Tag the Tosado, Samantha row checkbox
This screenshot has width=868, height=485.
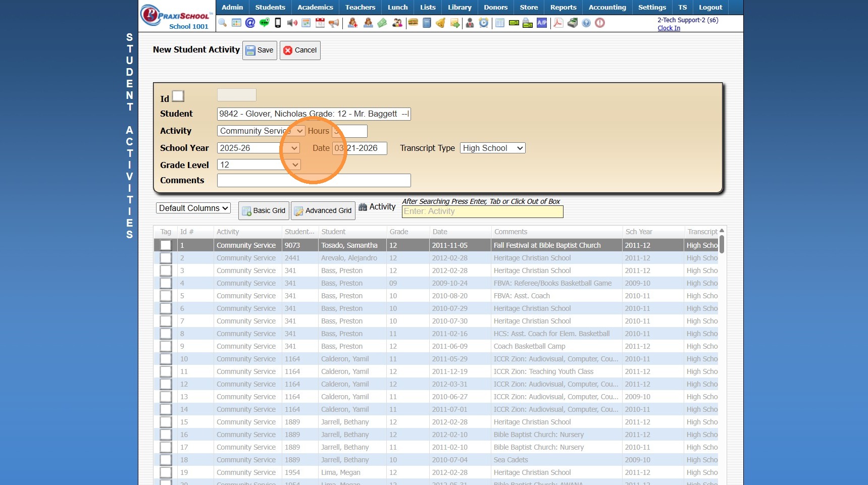166,245
